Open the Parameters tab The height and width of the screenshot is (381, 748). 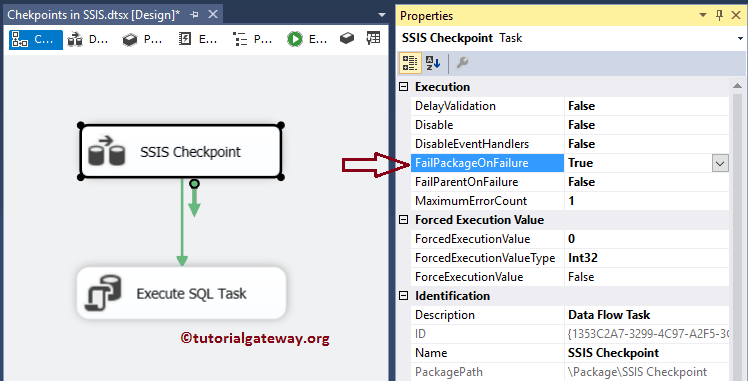click(143, 40)
